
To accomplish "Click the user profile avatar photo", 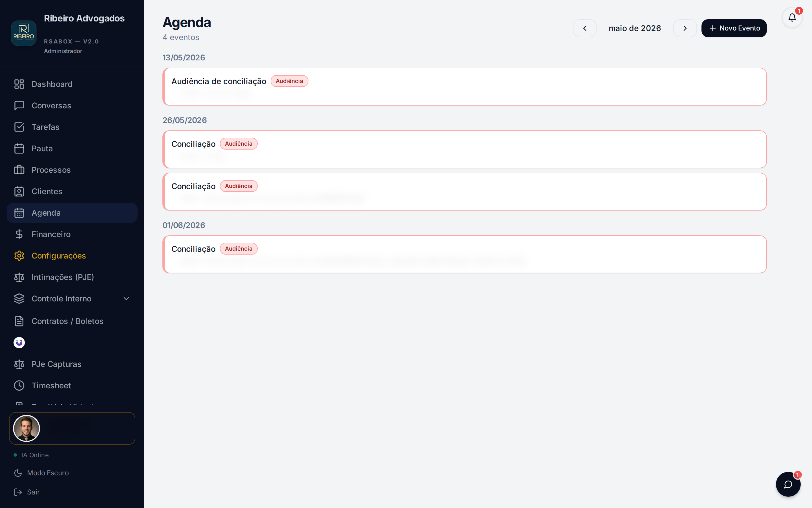I will tap(26, 428).
